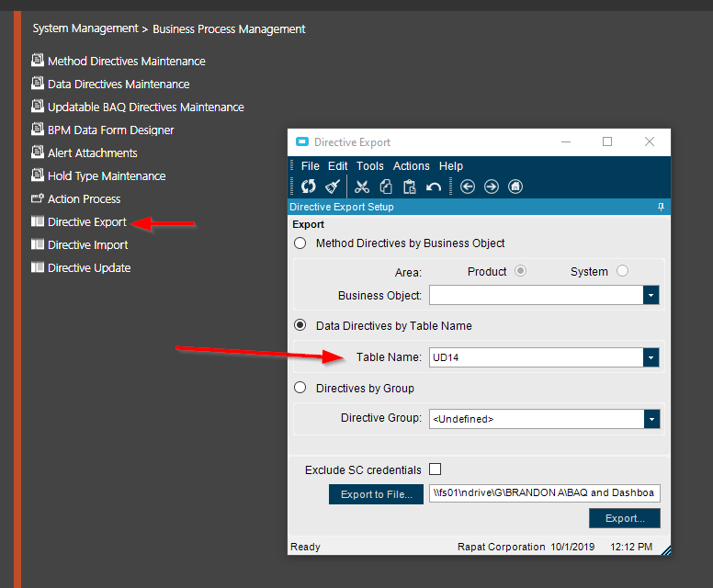Open the Help menu

click(450, 166)
